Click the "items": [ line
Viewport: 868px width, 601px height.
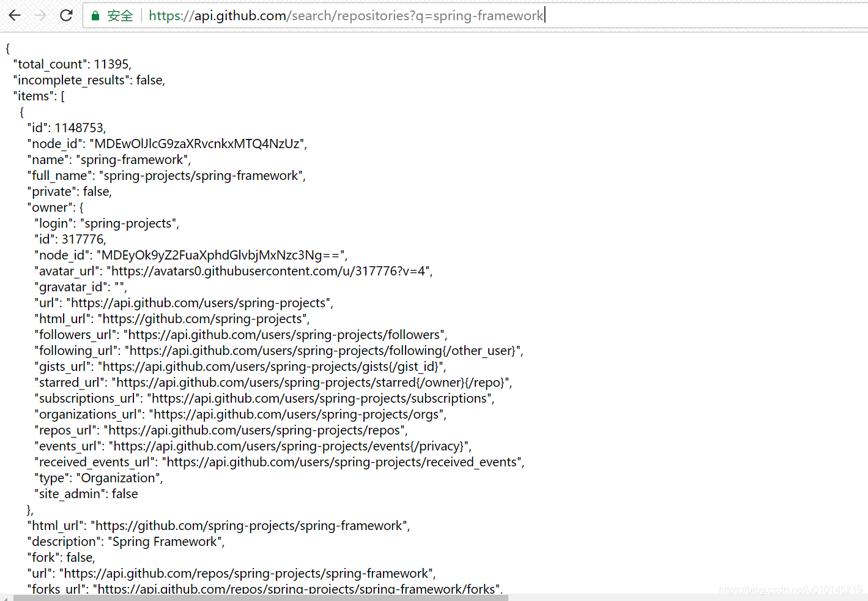[39, 96]
